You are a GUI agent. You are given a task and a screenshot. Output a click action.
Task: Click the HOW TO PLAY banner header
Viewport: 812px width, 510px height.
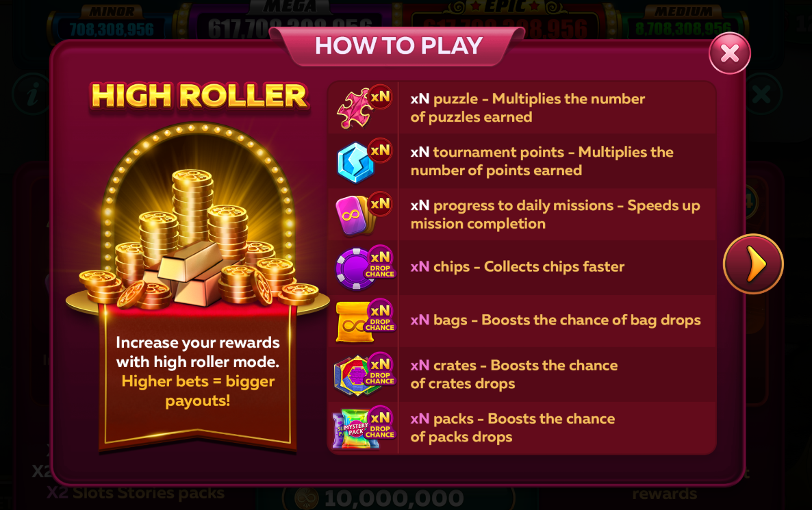(x=398, y=46)
